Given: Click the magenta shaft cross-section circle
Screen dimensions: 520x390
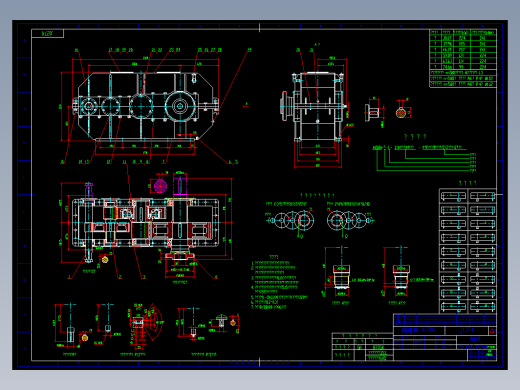Looking at the screenshot, I should 160,186.
